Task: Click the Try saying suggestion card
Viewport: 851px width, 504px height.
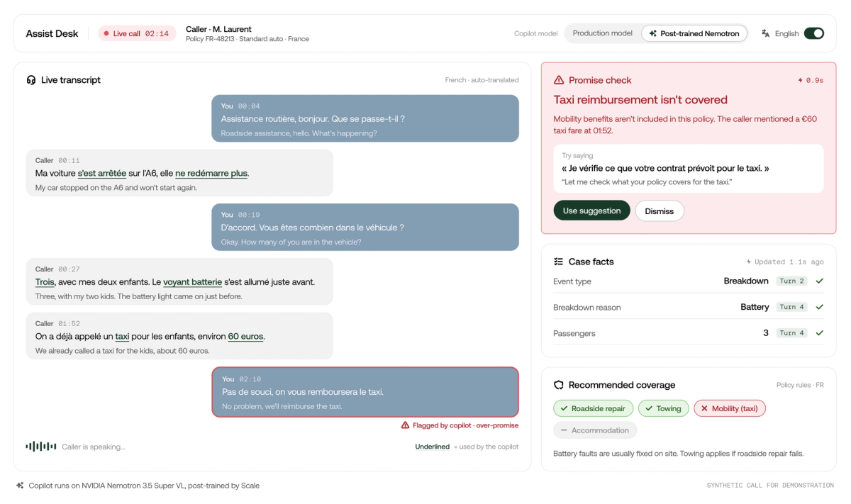Action: click(x=689, y=169)
